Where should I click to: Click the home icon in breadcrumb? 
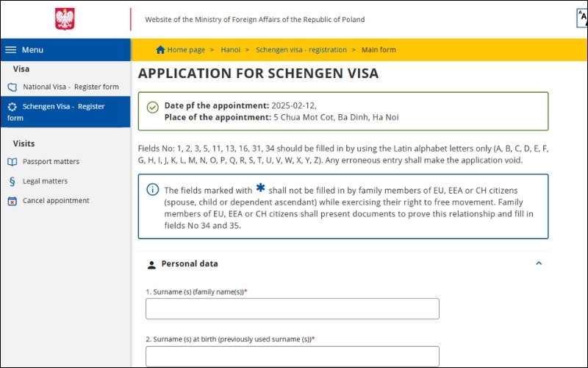tap(160, 50)
